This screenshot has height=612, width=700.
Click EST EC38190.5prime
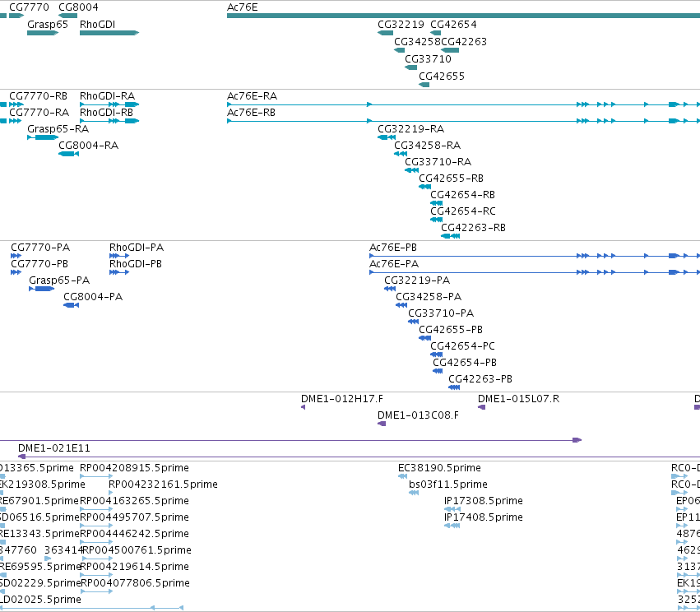(439, 468)
